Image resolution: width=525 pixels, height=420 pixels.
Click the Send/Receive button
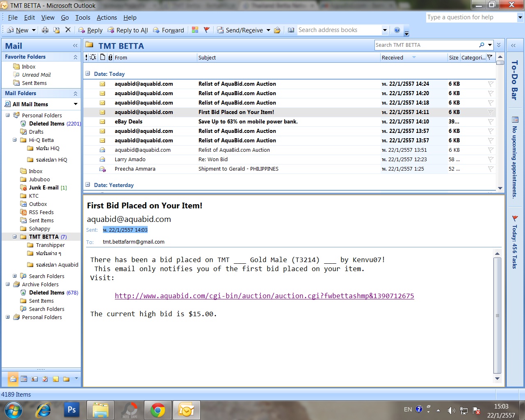click(x=240, y=30)
